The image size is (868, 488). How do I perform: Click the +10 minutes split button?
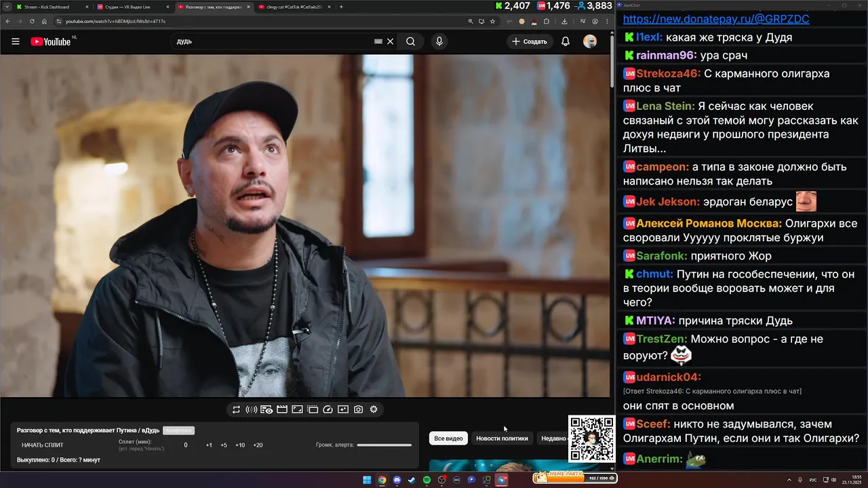click(x=240, y=445)
